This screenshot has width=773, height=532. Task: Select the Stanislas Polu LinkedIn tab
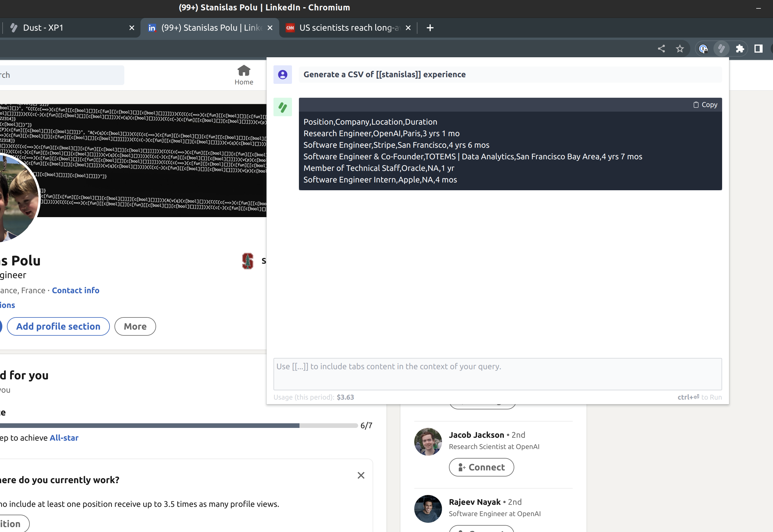210,28
